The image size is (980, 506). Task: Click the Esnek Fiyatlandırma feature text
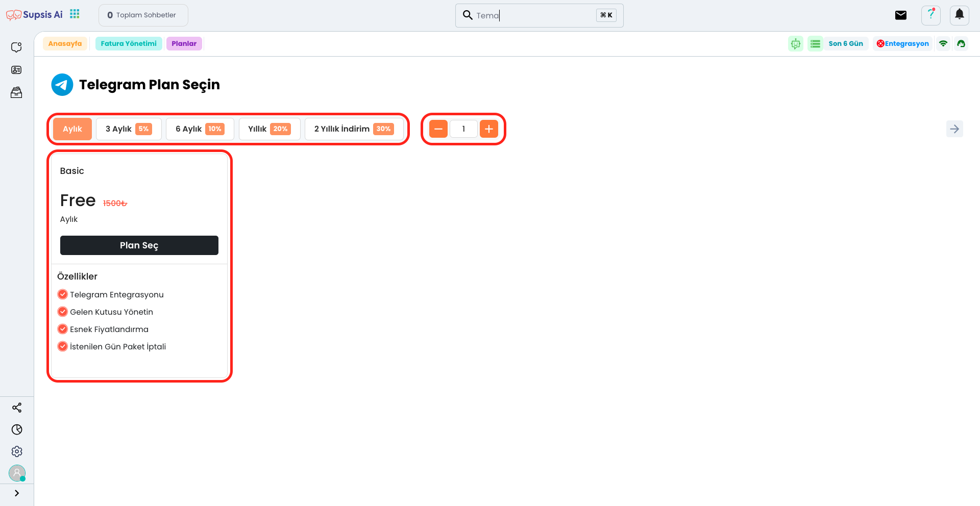109,330
